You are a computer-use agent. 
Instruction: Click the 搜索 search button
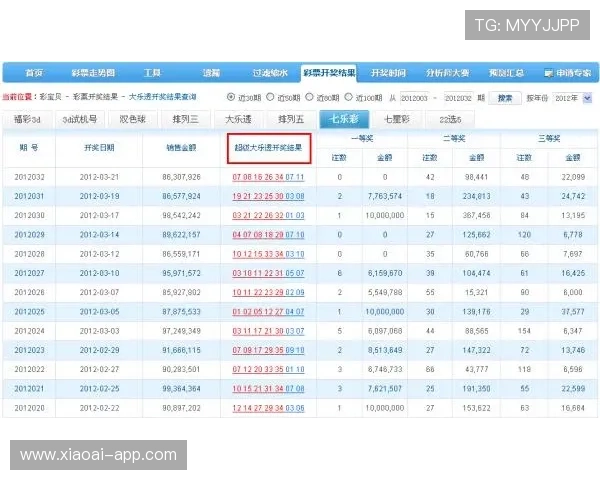click(x=505, y=98)
